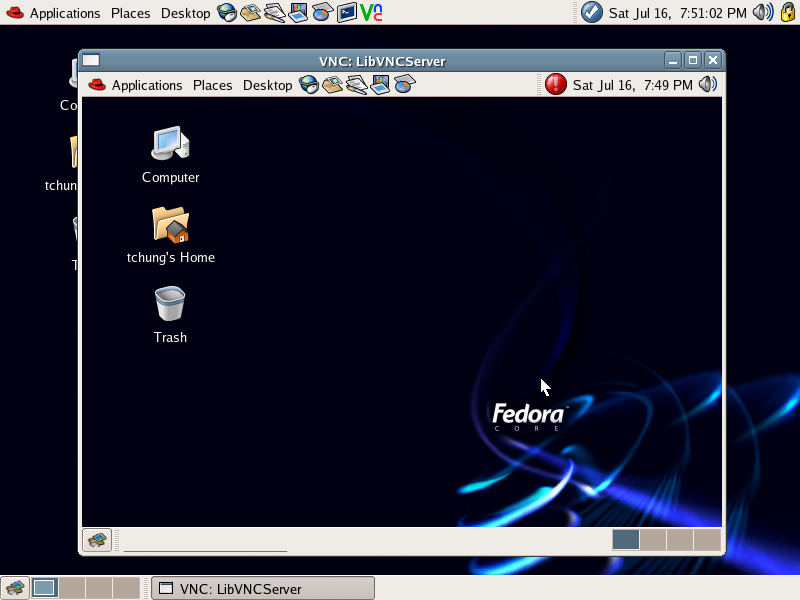Image resolution: width=800 pixels, height=600 pixels.
Task: Open the Applications menu inside the VNC window
Action: pyautogui.click(x=147, y=85)
